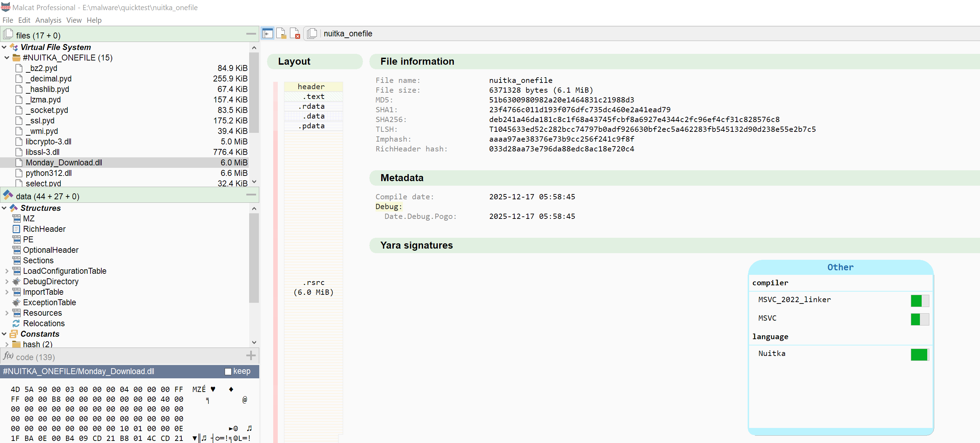Open the View menu
This screenshot has width=980, height=443.
click(74, 20)
